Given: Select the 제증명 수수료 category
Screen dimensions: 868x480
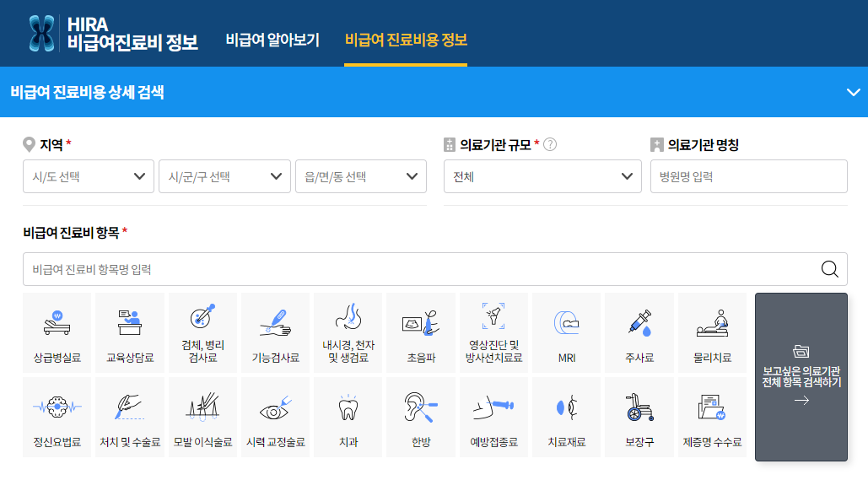Looking at the screenshot, I should coord(713,417).
